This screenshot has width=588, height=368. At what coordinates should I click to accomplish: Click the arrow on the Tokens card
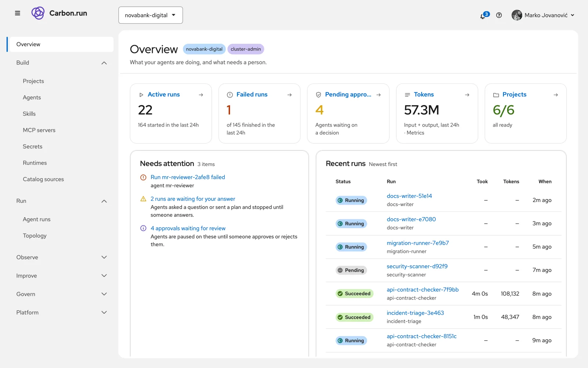(467, 95)
